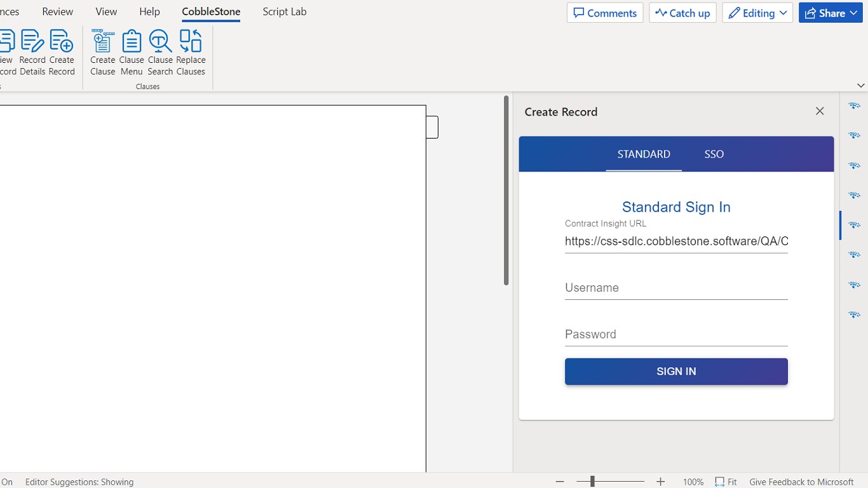Click the zoom out minus button
868x488 pixels.
[x=560, y=482]
